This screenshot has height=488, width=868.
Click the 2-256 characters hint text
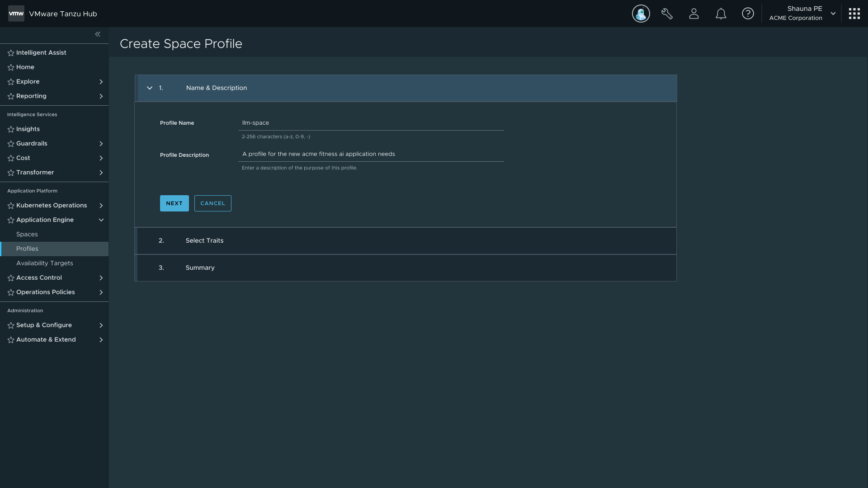click(x=276, y=136)
